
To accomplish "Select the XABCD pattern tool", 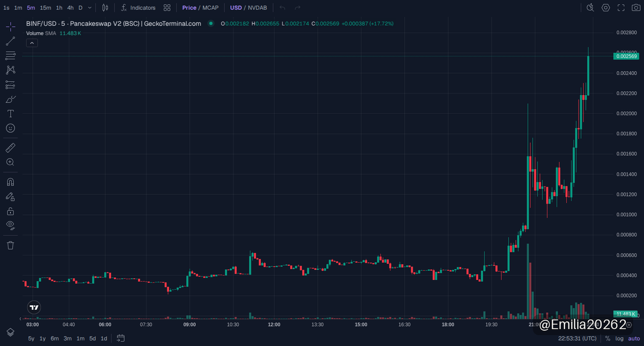I will [10, 70].
